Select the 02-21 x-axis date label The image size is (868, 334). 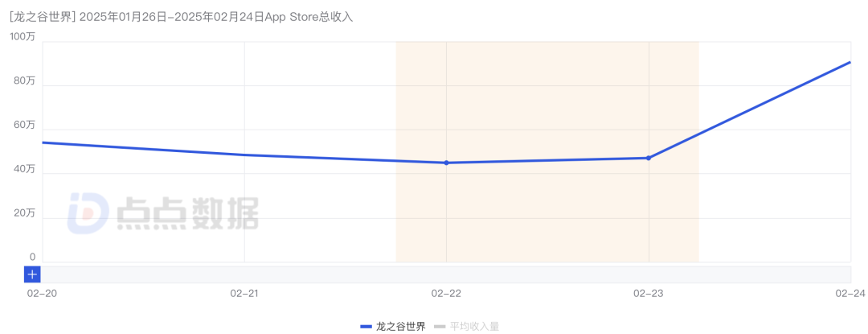(244, 294)
